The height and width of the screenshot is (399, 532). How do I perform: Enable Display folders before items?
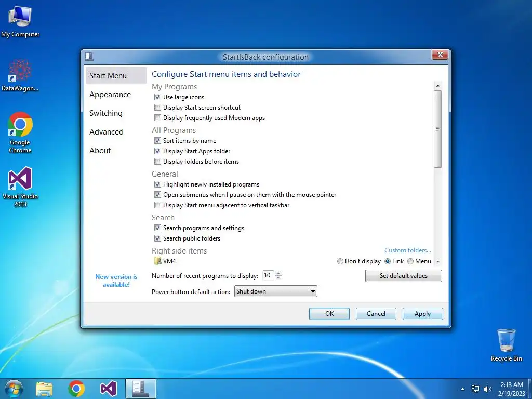click(157, 162)
